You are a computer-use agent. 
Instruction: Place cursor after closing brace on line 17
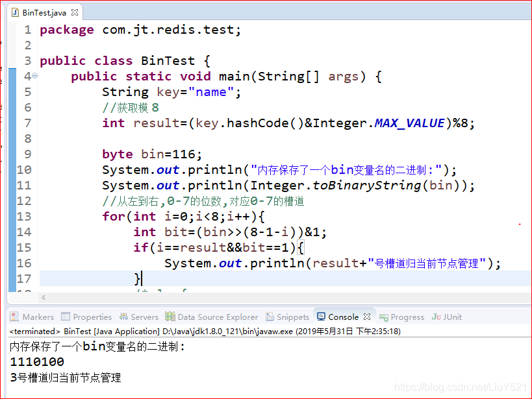coord(142,279)
